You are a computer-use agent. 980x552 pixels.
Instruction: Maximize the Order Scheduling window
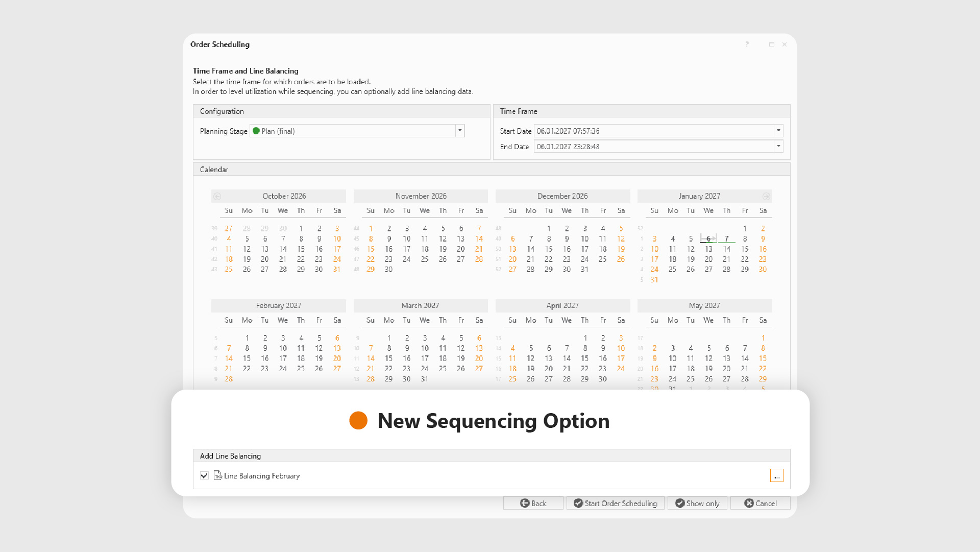(772, 44)
